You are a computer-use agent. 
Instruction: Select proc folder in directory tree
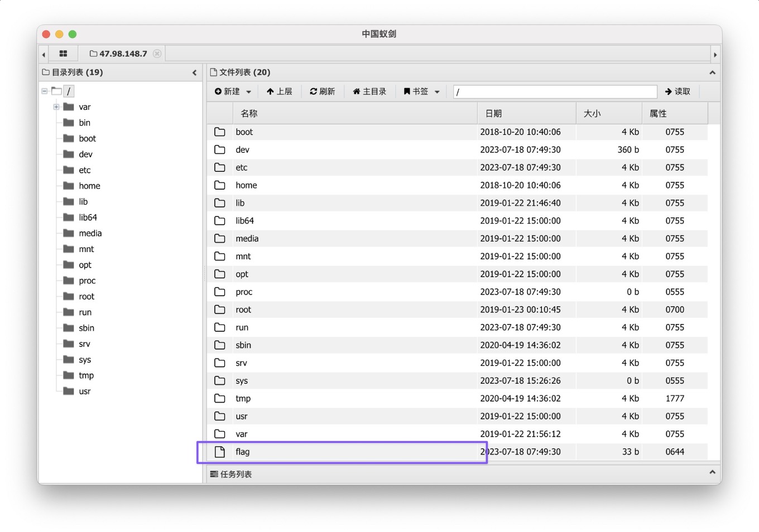coord(87,280)
